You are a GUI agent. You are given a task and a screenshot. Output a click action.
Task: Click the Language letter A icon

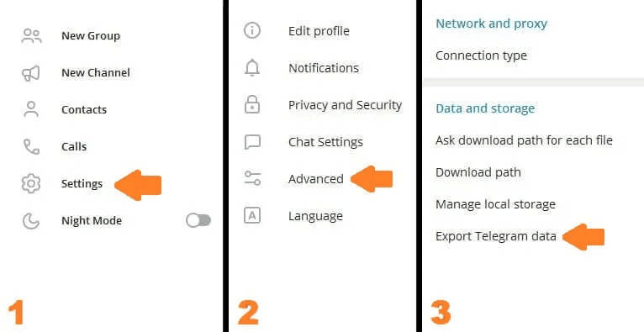tap(252, 215)
